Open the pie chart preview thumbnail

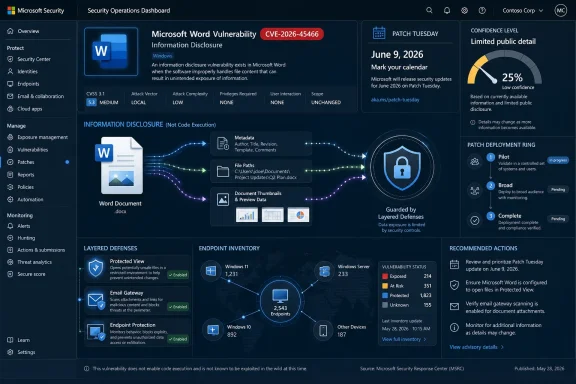tap(298, 215)
